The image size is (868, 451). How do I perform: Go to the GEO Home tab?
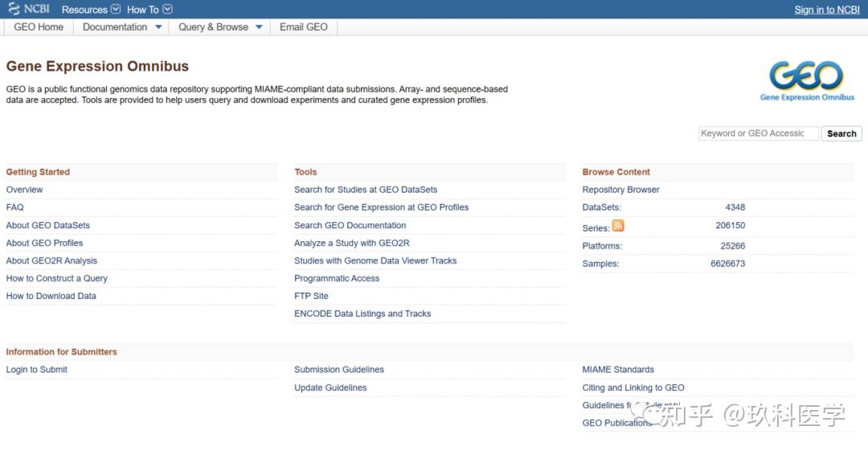click(x=39, y=27)
